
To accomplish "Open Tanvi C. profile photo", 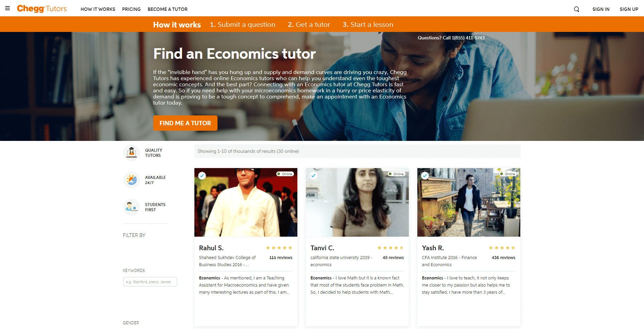I will 357,202.
